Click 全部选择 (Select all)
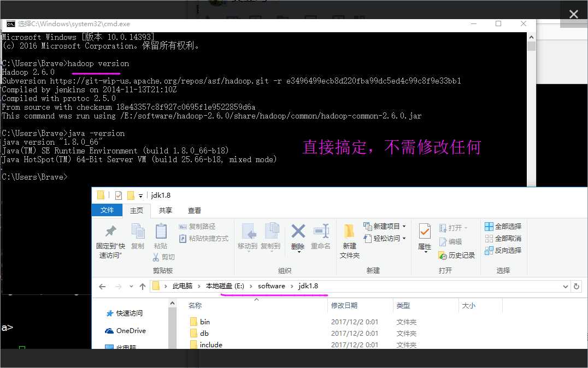Viewport: 588px width, 368px height. [503, 227]
